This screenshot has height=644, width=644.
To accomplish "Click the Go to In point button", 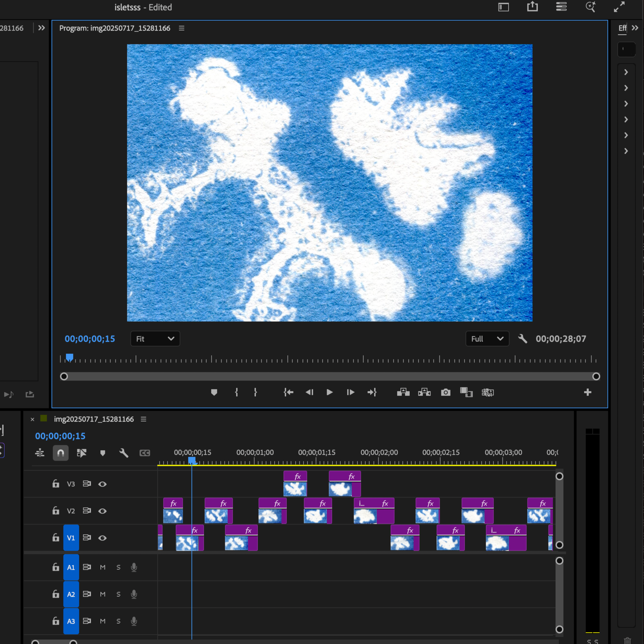I will coord(288,392).
